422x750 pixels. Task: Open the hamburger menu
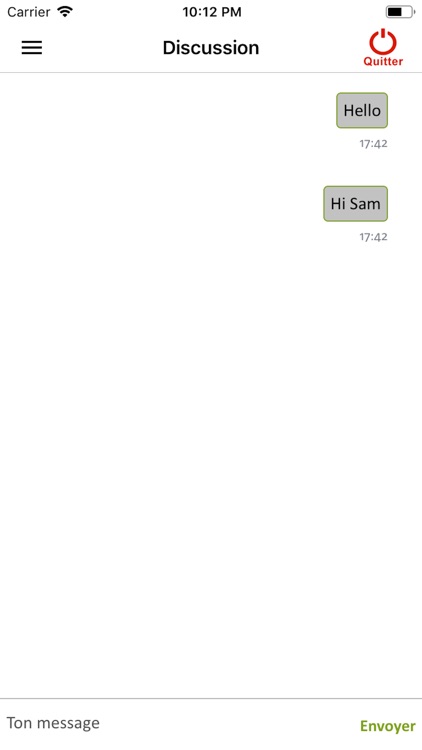32,47
